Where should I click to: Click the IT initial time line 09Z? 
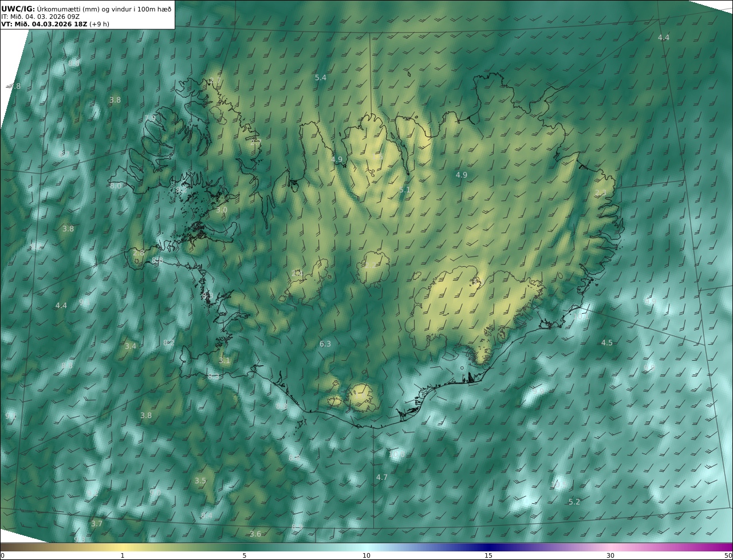coord(40,17)
